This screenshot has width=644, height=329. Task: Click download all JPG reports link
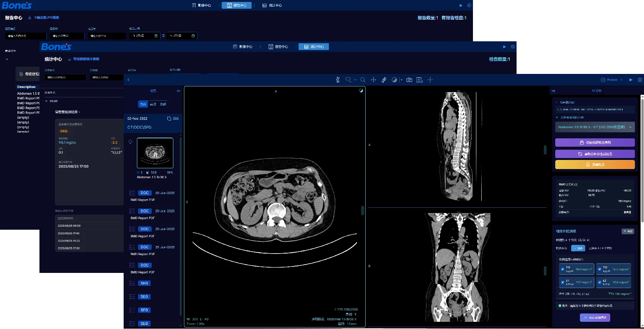point(44,17)
